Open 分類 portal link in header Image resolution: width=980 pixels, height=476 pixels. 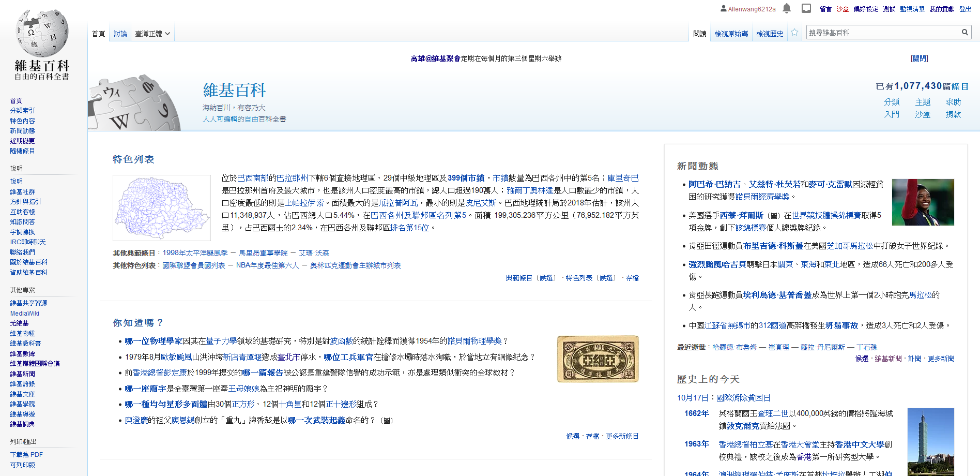(892, 102)
